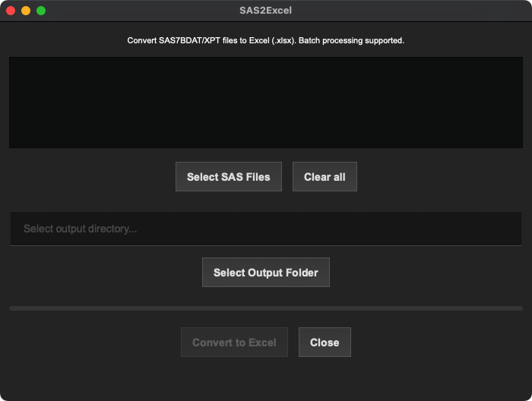532x401 pixels.
Task: Click the Convert to Excel button
Action: (x=234, y=342)
